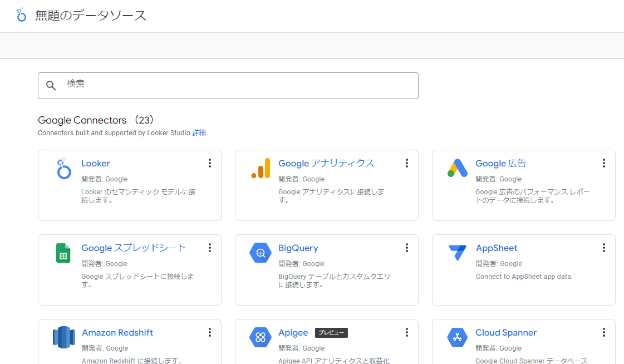This screenshot has height=364, width=624.
Task: Select the BigQuery connector title
Action: click(298, 248)
